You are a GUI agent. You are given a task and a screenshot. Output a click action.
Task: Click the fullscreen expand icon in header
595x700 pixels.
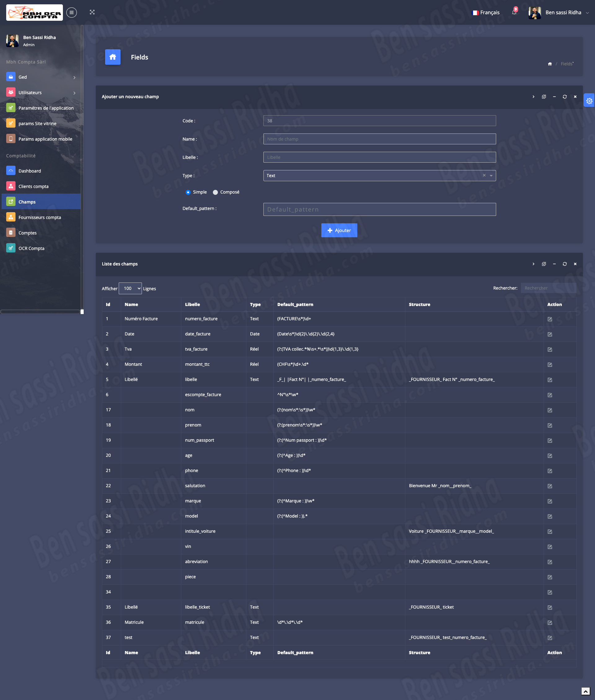tap(92, 12)
